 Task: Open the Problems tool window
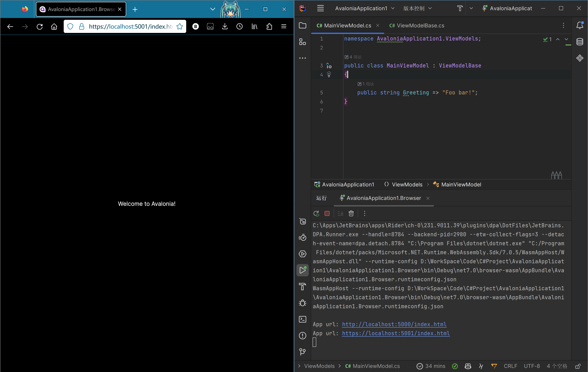tap(303, 336)
